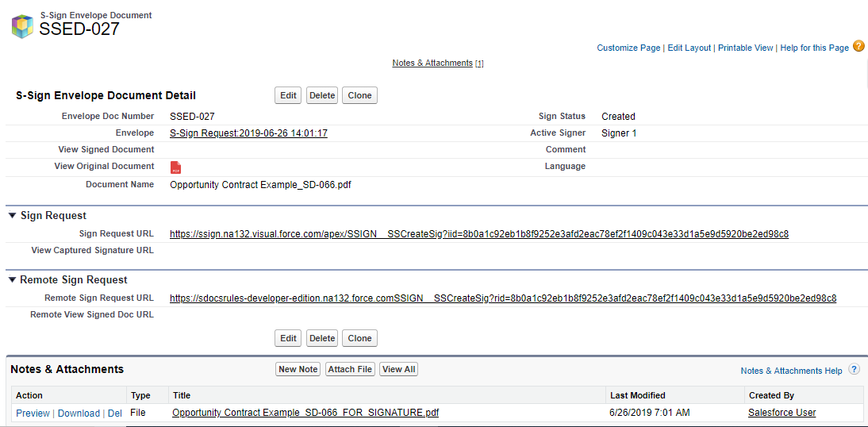Click the Language field label
The width and height of the screenshot is (868, 427).
click(565, 166)
